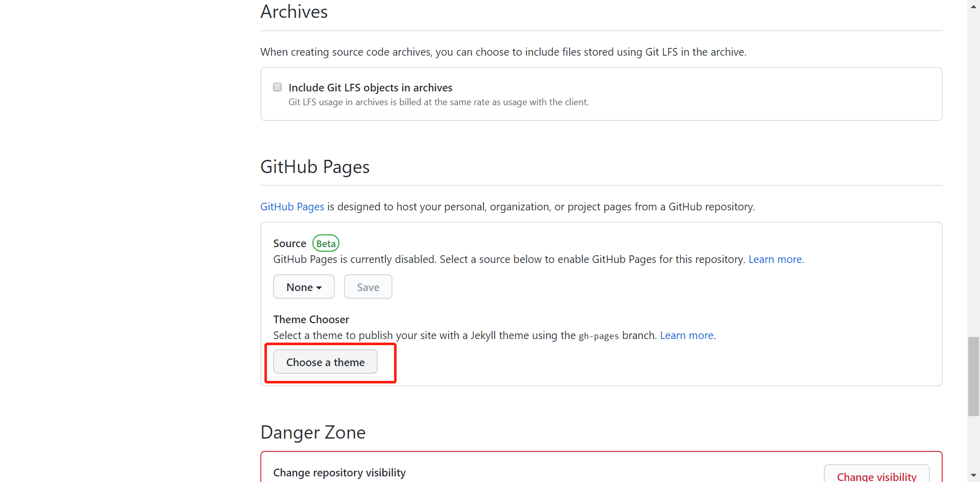Click the Change visibility button
Viewport: 980px width, 482px height.
tap(876, 475)
